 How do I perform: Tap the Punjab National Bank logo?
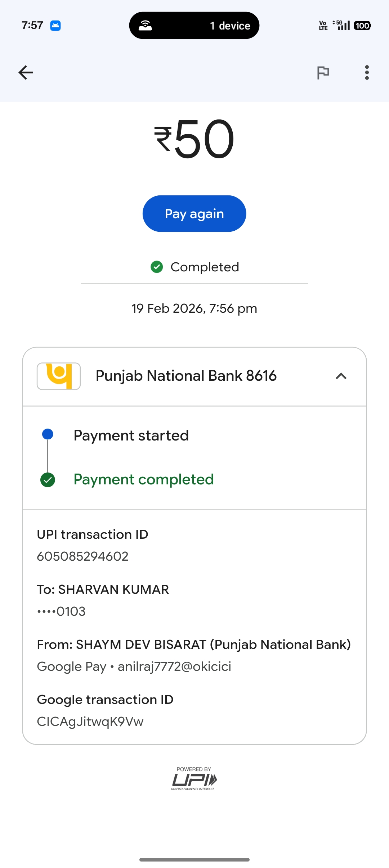59,376
